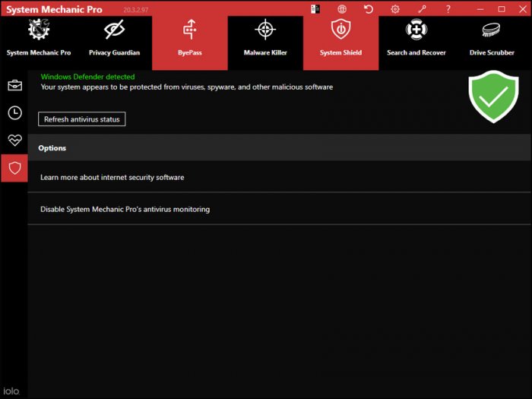Open settings via the gear icon
532x399 pixels.
[395, 9]
